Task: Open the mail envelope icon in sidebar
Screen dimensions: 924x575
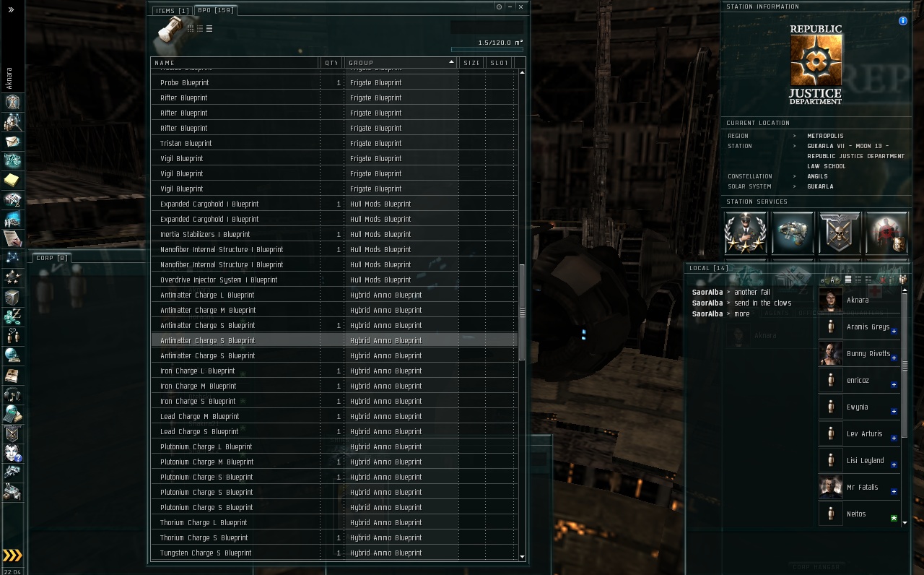Action: [13, 141]
